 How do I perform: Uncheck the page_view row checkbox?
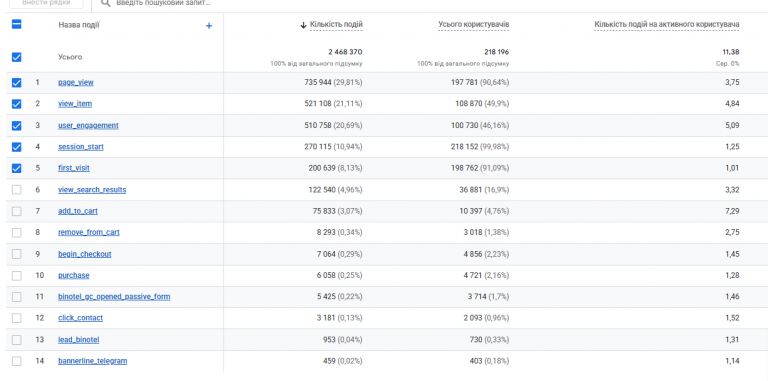click(x=16, y=83)
